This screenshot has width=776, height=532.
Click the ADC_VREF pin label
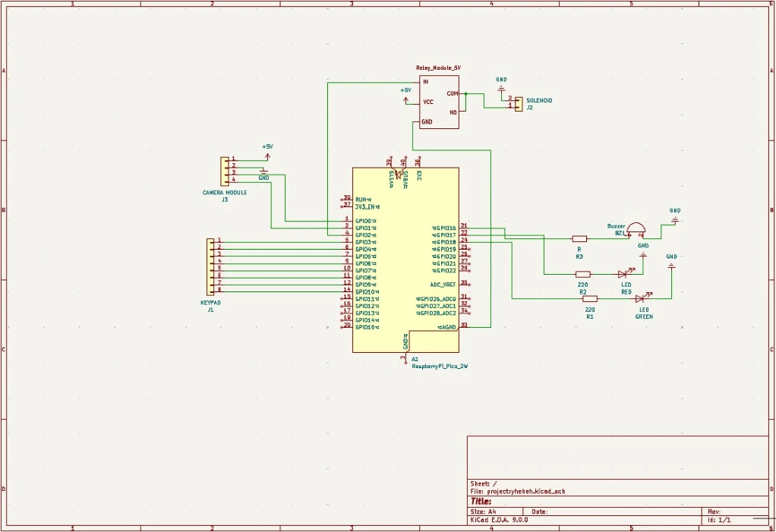pos(443,285)
